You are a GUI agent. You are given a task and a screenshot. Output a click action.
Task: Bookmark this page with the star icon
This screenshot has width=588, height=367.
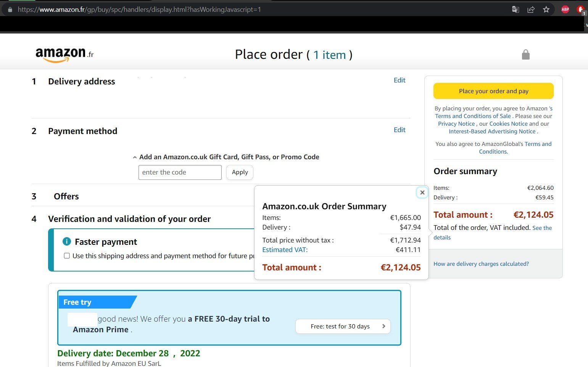pos(546,10)
